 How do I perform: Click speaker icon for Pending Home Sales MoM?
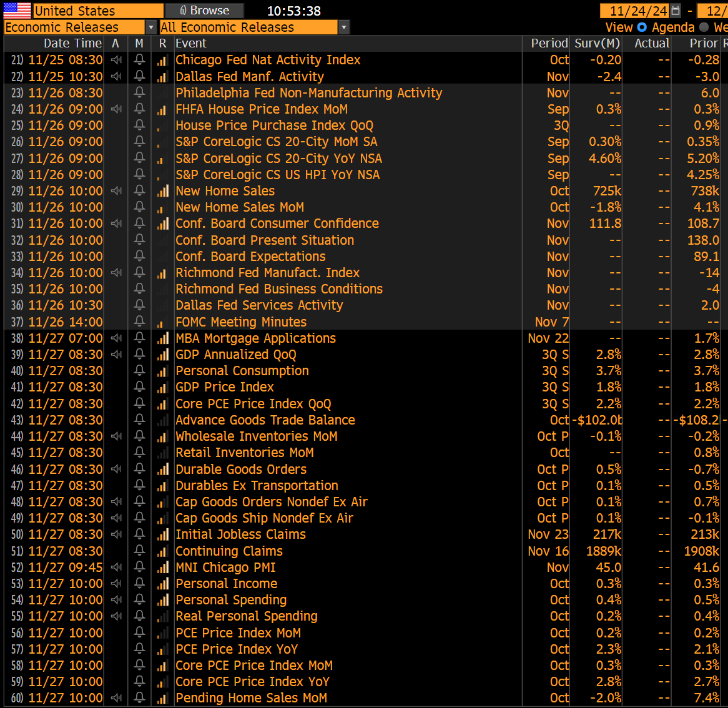click(x=116, y=697)
